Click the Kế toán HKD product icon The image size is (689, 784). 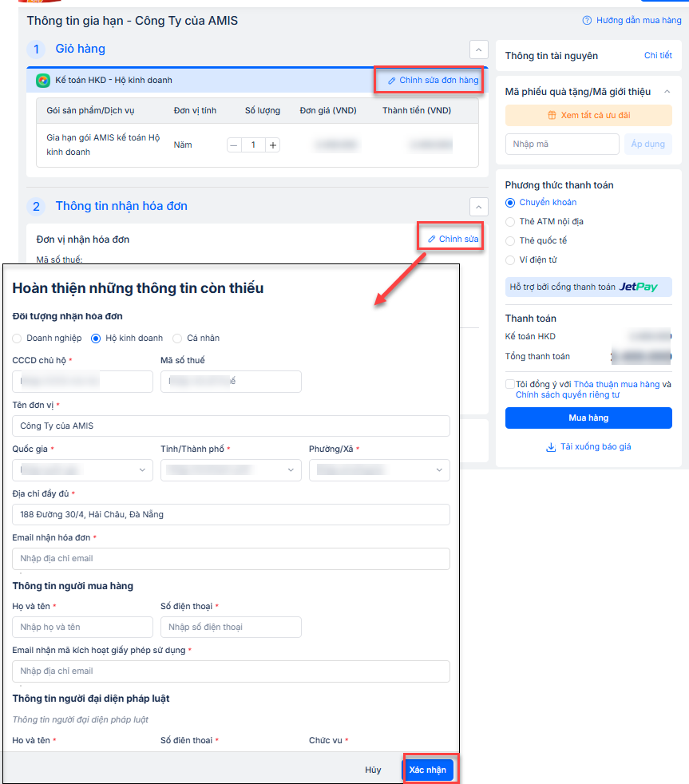pos(43,81)
